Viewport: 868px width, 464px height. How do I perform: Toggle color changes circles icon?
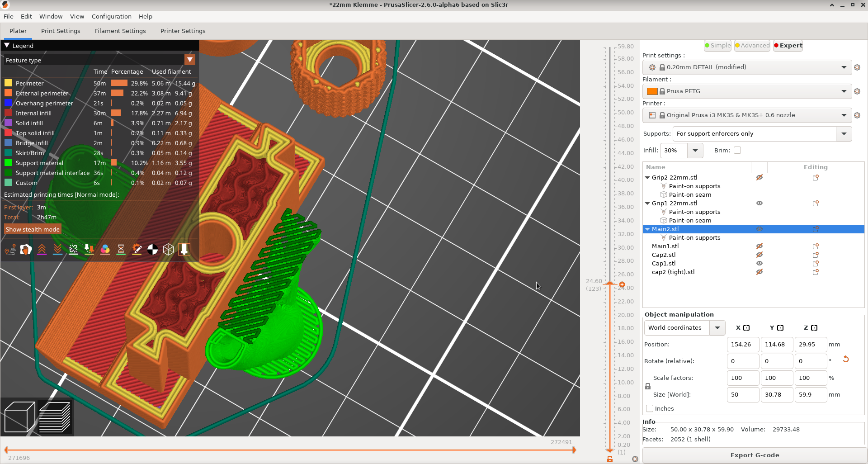pos(105,249)
